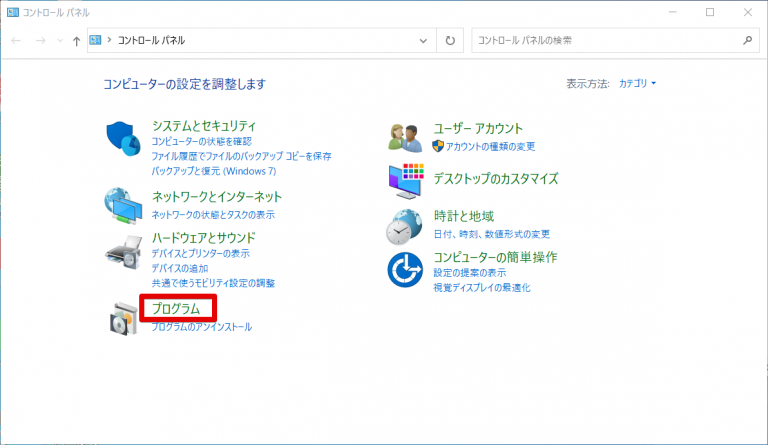Click the Ease of Access icon
768x445 pixels.
tap(405, 270)
